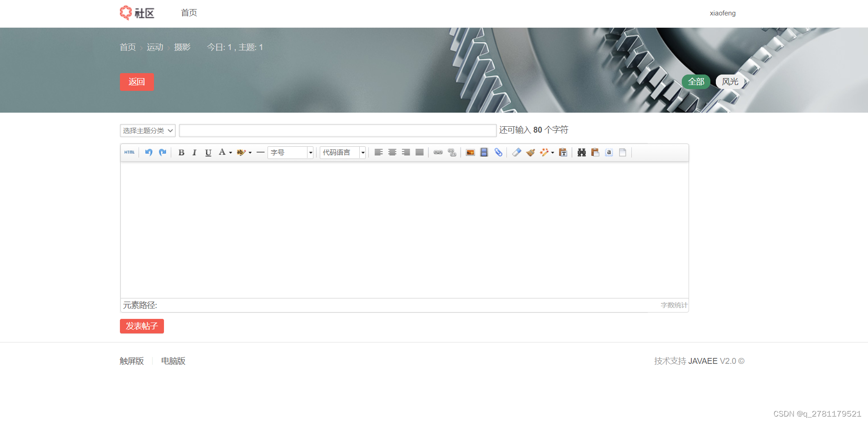
Task: Open highlight color dropdown arrow
Action: 250,153
